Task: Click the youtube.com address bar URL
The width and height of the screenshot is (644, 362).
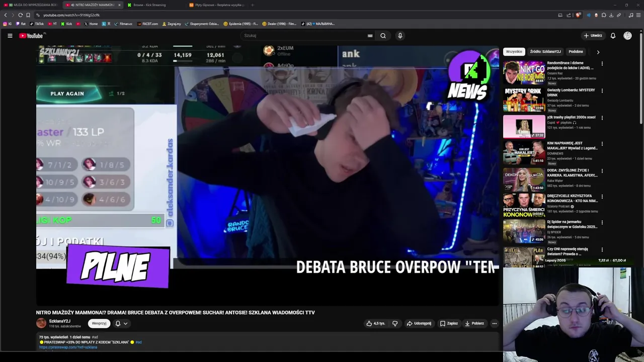Action: point(71,15)
